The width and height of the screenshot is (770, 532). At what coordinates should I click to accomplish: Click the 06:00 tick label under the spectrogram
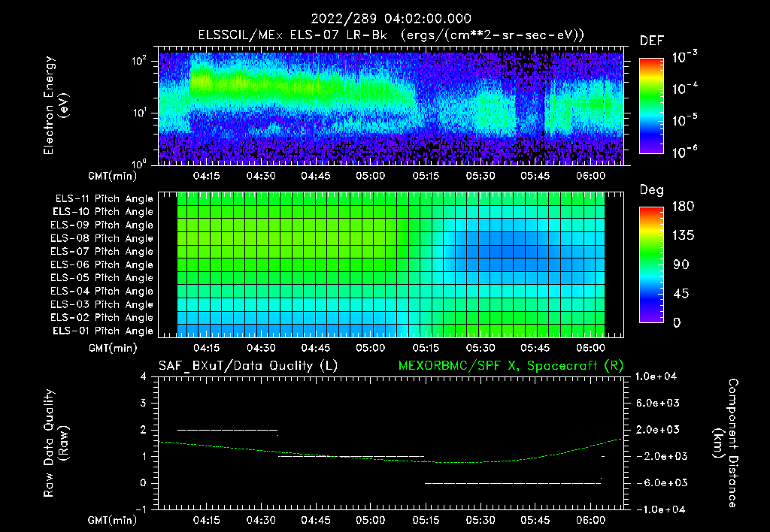click(590, 176)
